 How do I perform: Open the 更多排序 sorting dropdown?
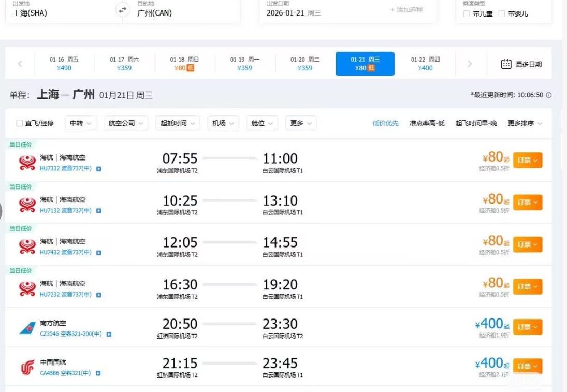[x=522, y=123]
